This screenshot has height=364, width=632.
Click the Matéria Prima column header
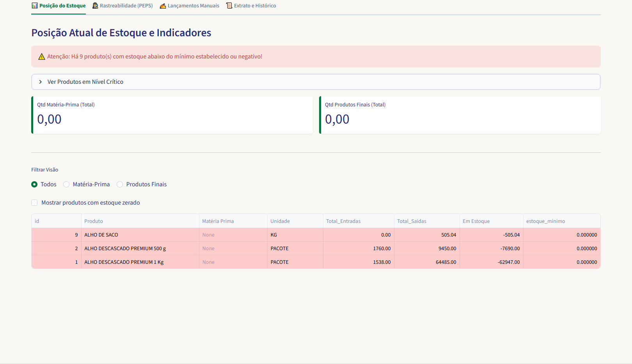click(x=233, y=221)
